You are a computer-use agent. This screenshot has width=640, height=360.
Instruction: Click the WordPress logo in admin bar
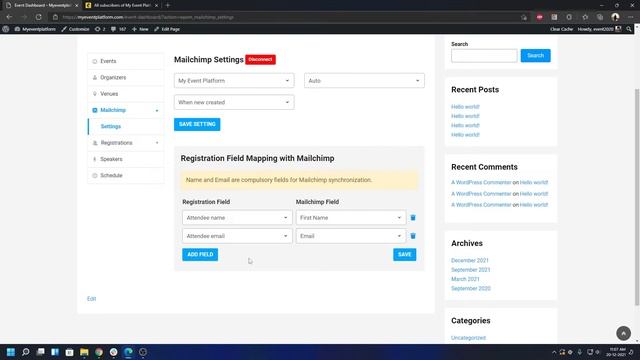pyautogui.click(x=6, y=29)
